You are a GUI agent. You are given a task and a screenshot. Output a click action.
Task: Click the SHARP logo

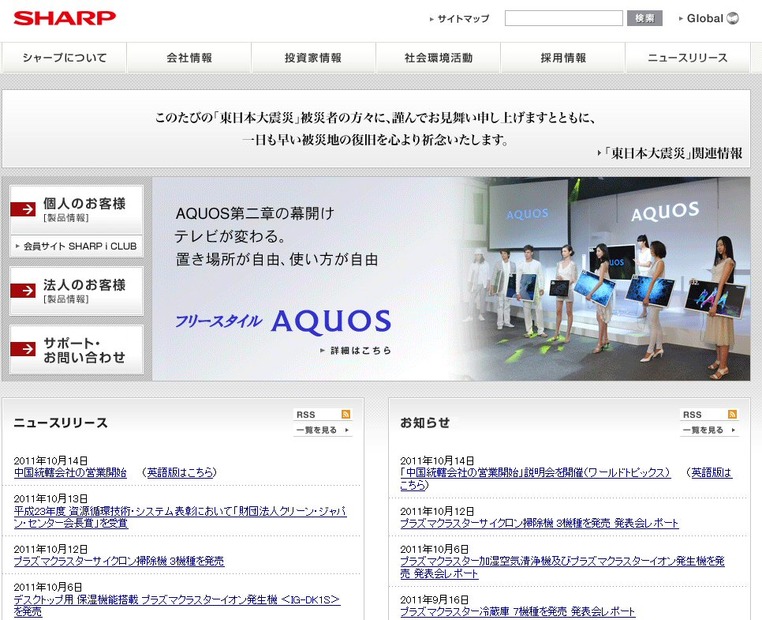pyautogui.click(x=65, y=18)
